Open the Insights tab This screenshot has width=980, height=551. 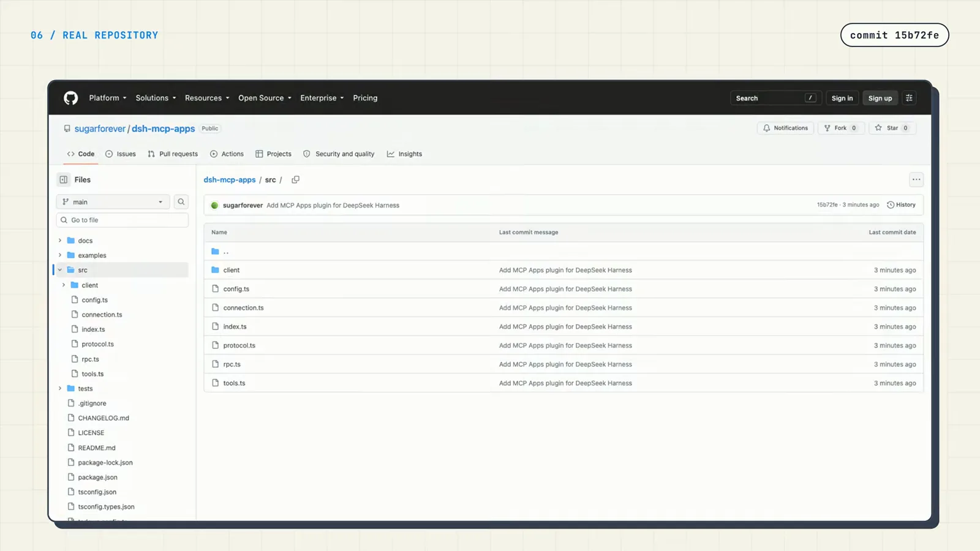click(x=404, y=154)
